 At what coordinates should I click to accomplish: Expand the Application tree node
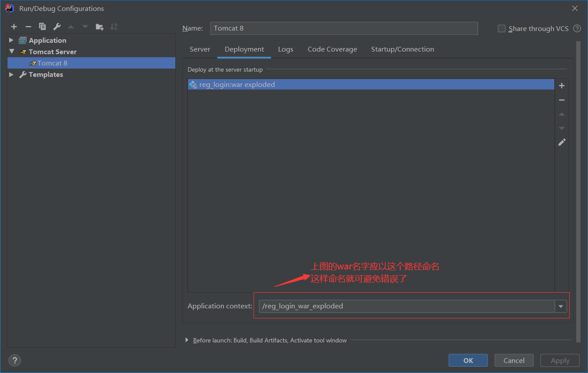11,40
